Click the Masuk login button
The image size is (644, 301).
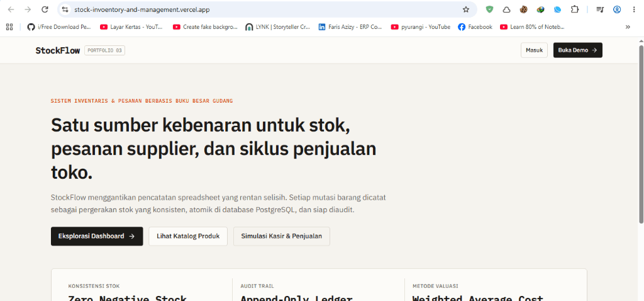pyautogui.click(x=534, y=50)
